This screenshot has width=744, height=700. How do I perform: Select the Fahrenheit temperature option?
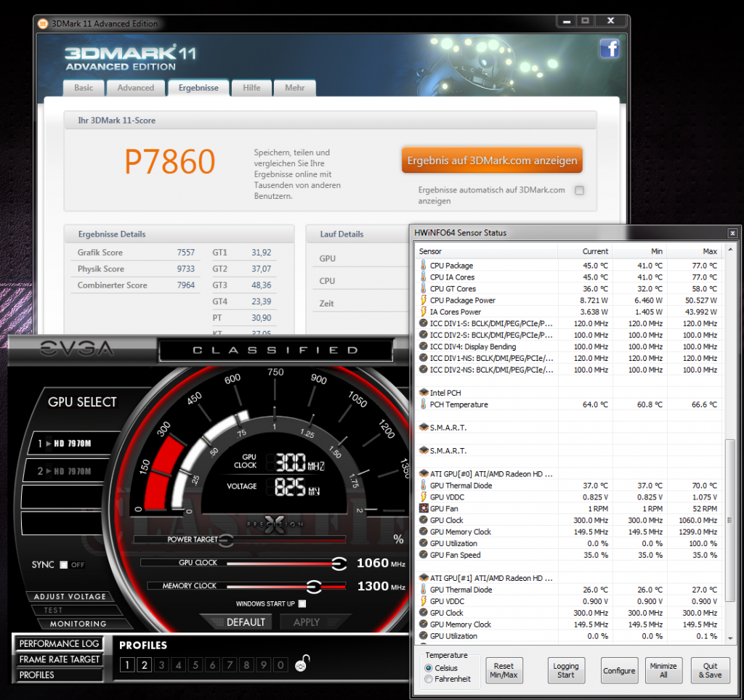(x=429, y=679)
